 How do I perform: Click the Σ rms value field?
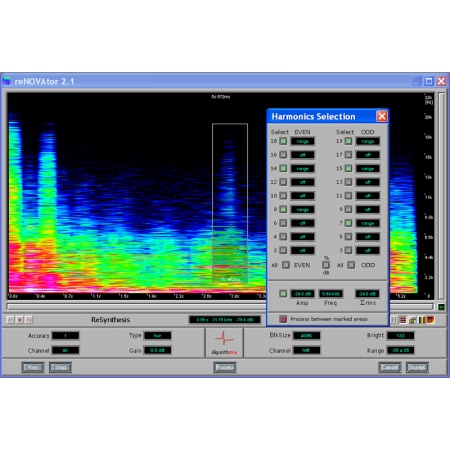click(x=367, y=294)
